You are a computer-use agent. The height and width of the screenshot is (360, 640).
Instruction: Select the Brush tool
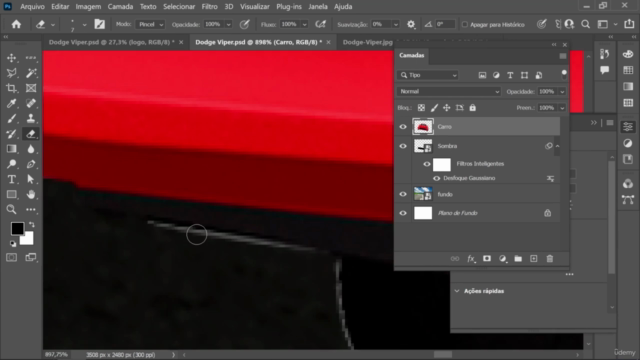(11, 118)
